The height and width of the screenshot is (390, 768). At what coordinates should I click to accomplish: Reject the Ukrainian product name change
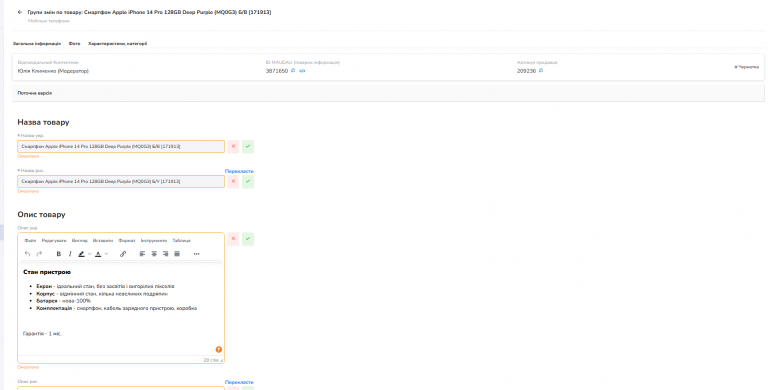click(233, 146)
